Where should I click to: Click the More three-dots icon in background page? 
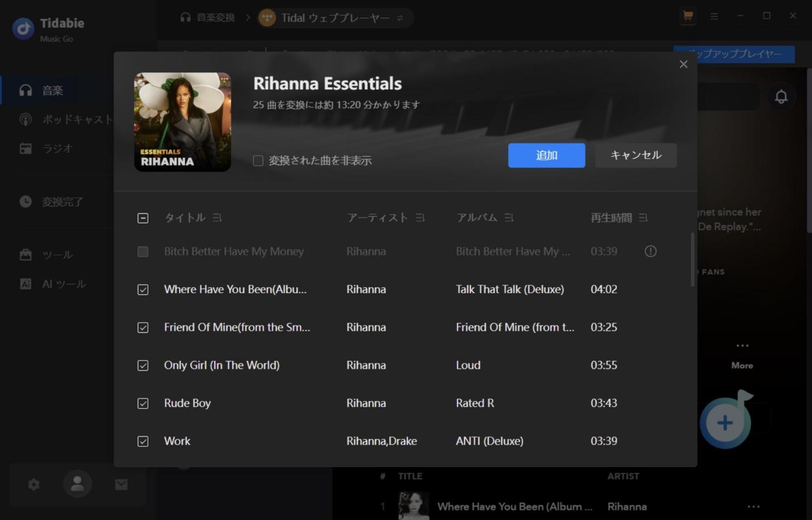pyautogui.click(x=743, y=346)
